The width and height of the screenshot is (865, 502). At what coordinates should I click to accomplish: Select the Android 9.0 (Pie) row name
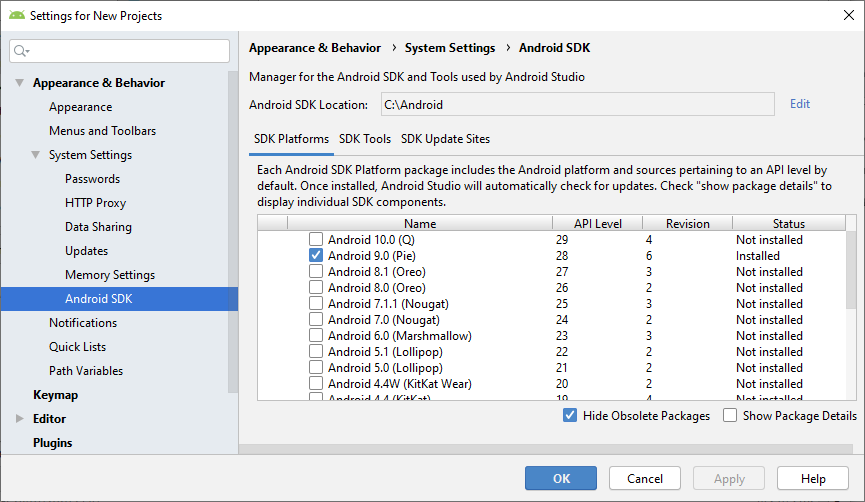372,256
